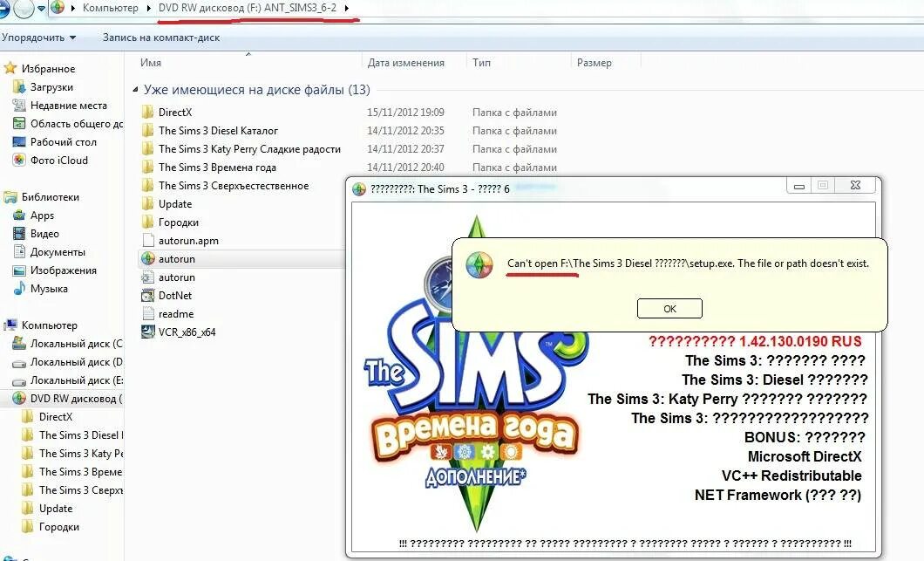Viewport: 924px width, 561px height.
Task: Open Недавние места in sidebar
Action: click(x=68, y=105)
